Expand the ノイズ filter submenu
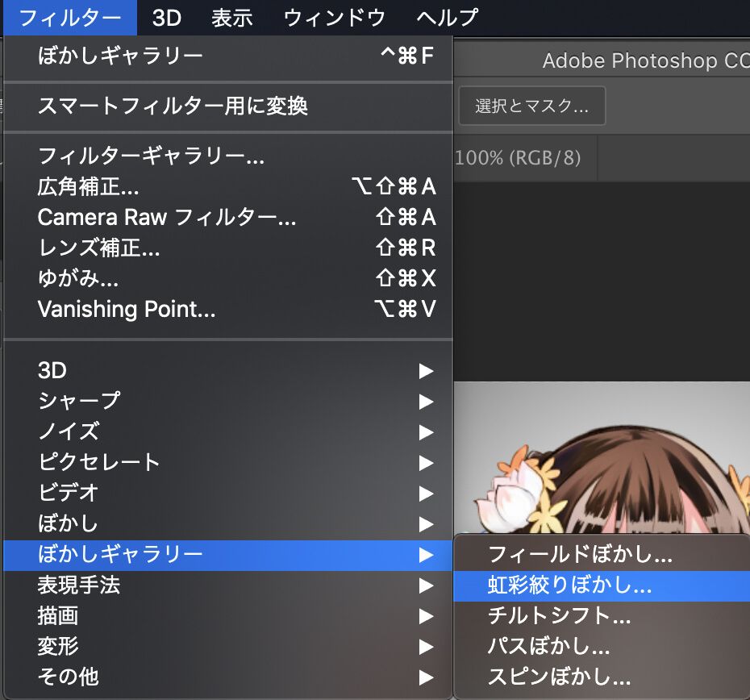 tap(73, 431)
